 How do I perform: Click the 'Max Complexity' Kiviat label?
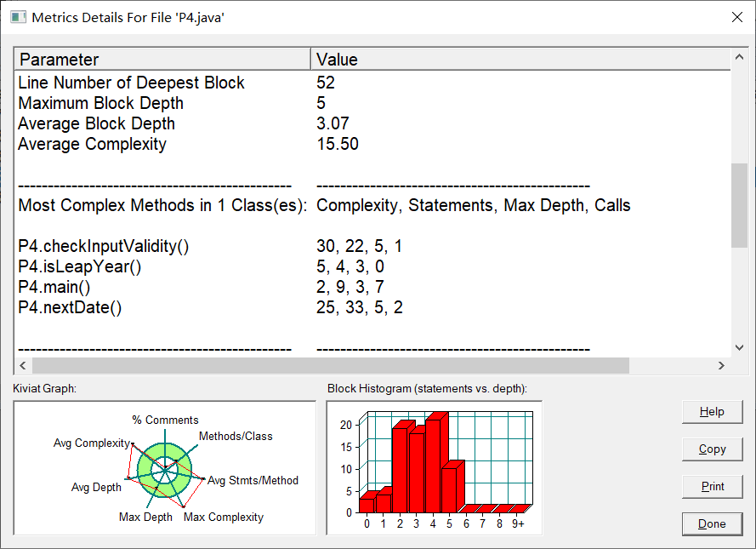click(x=224, y=517)
